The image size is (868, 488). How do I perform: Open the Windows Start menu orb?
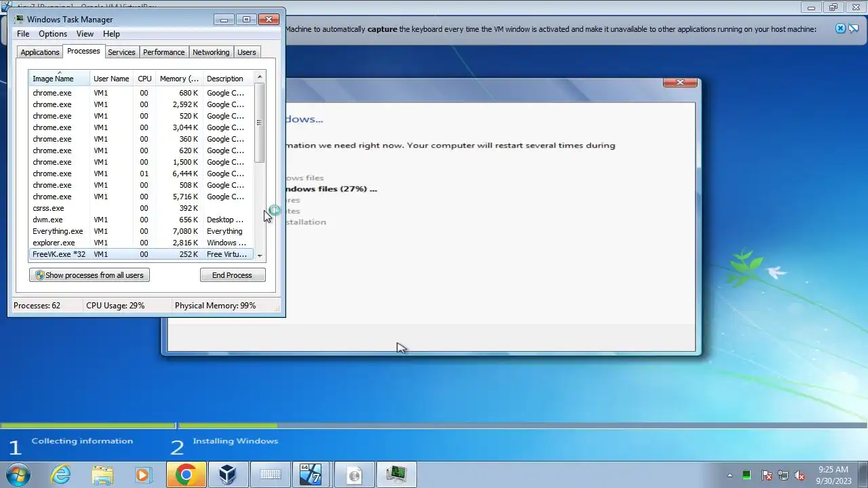click(x=18, y=474)
